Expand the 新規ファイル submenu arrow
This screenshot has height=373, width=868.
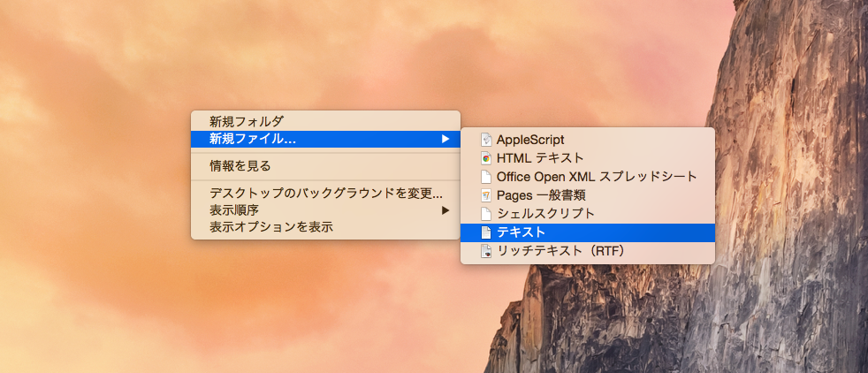point(445,139)
